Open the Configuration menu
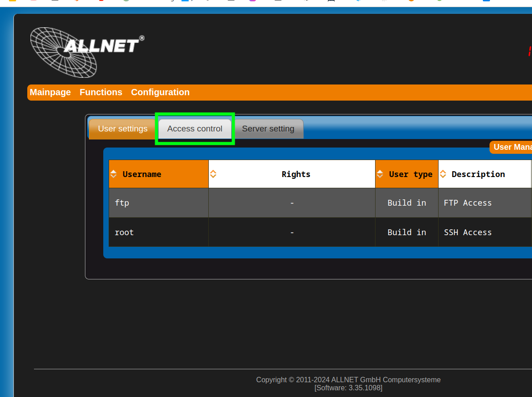This screenshot has height=397, width=532. click(x=160, y=92)
